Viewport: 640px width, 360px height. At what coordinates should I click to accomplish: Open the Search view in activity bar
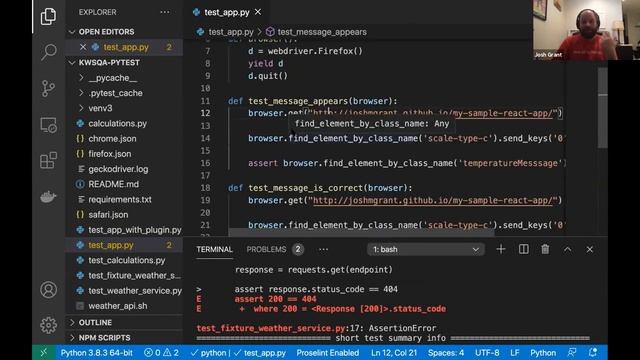tap(48, 52)
